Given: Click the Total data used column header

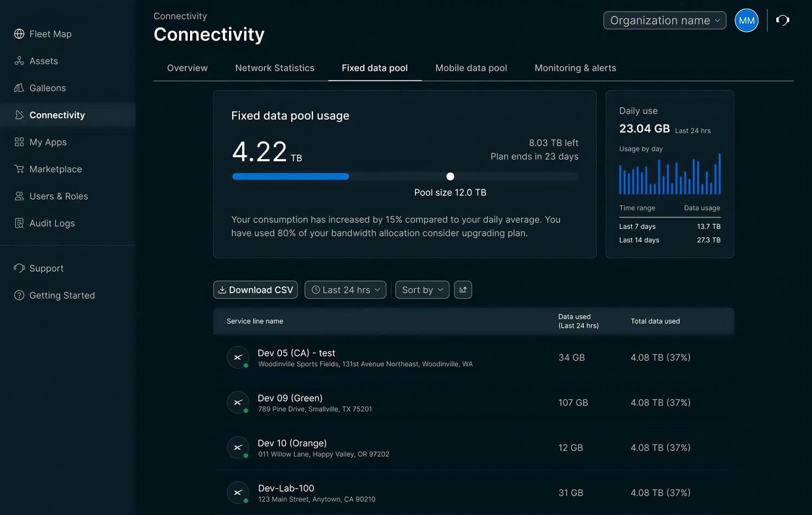Looking at the screenshot, I should pyautogui.click(x=655, y=321).
